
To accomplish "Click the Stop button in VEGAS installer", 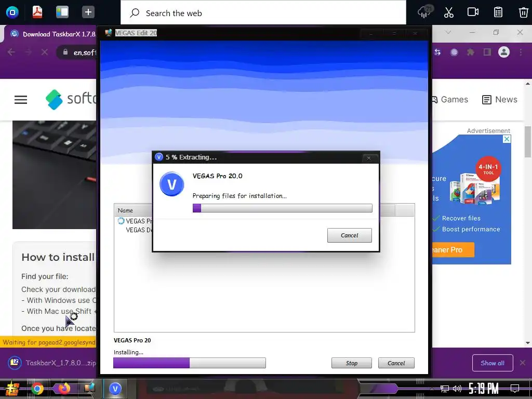I will click(x=352, y=363).
